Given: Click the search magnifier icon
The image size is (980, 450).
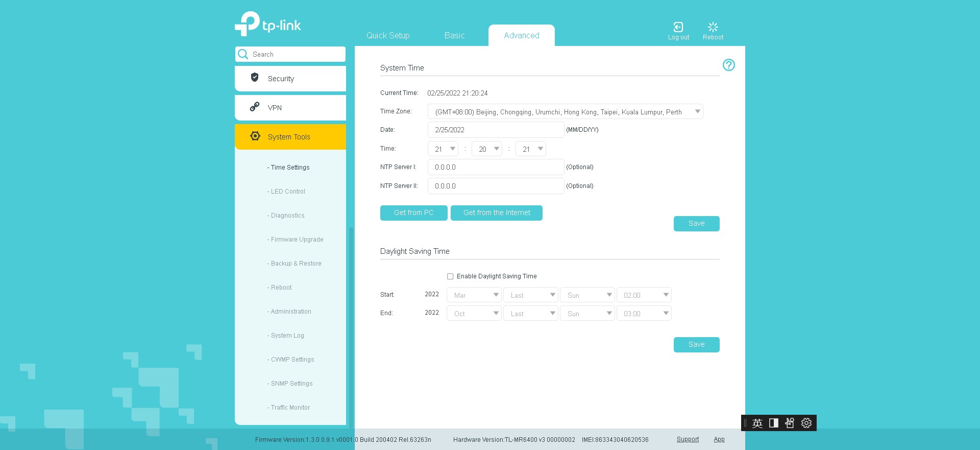Looking at the screenshot, I should tap(243, 54).
